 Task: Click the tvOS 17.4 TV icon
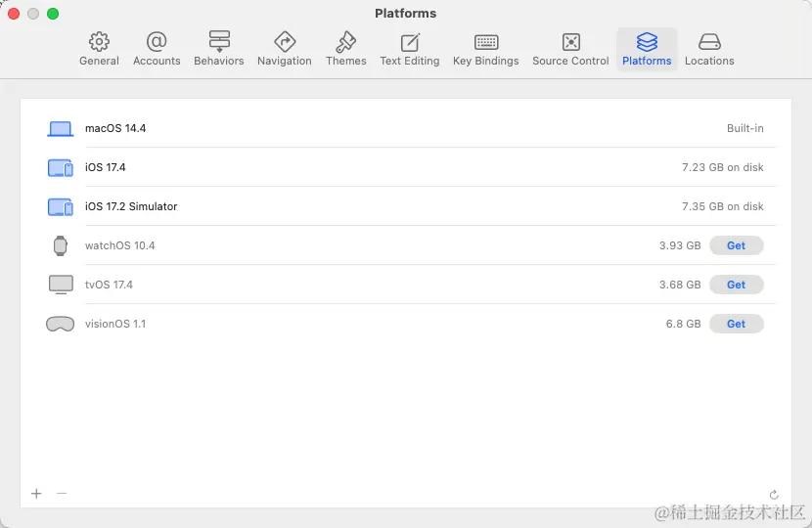tap(61, 285)
